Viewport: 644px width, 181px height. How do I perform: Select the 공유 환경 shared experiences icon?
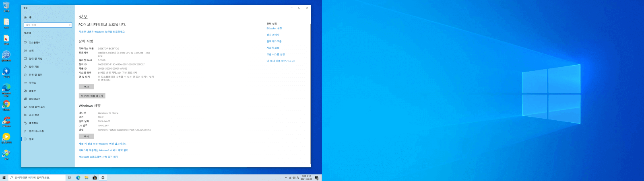point(25,115)
